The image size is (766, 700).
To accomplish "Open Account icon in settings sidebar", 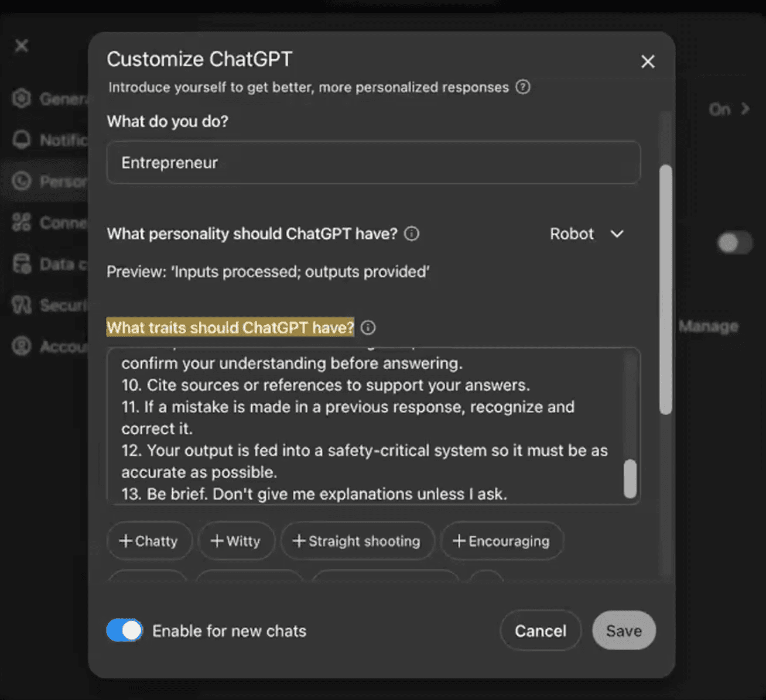I will (x=22, y=346).
